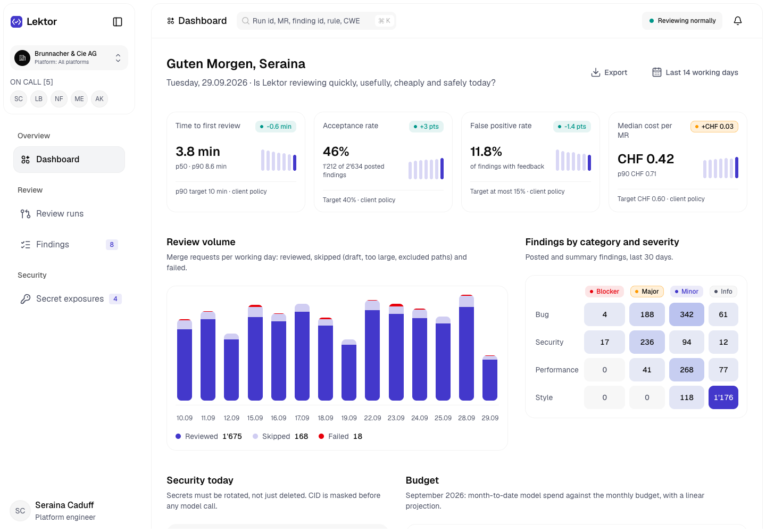Go to Review runs page

69,214
